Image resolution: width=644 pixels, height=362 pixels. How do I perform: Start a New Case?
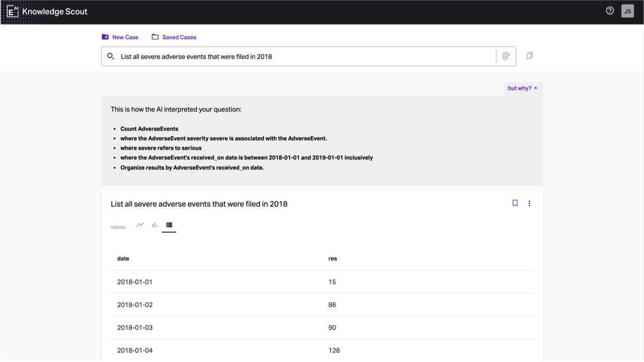(x=120, y=37)
